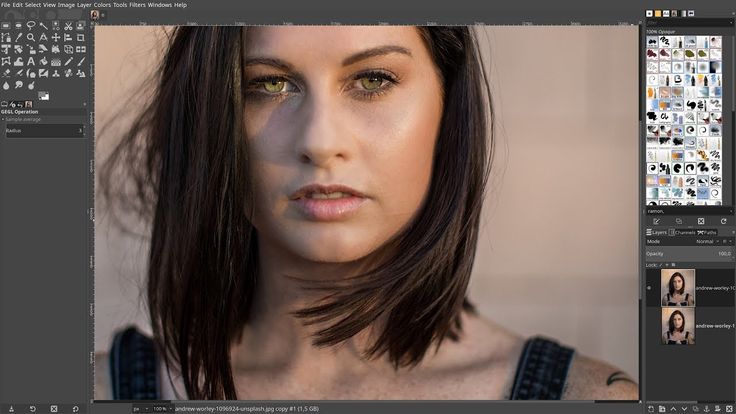Select the Flip tool

tap(81, 49)
